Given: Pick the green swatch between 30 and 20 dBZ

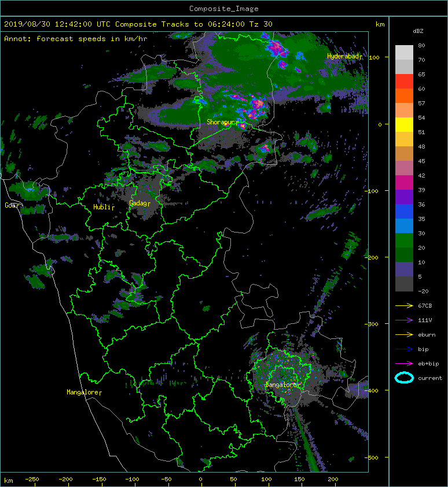Looking at the screenshot, I should pos(404,241).
